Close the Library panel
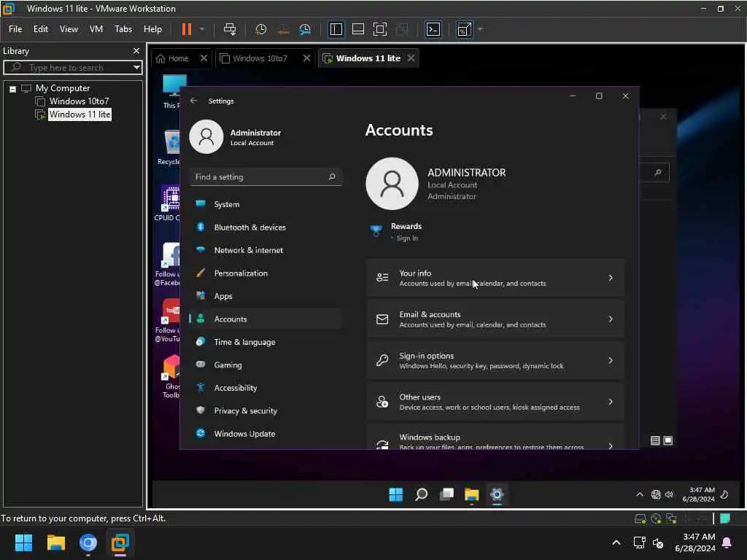This screenshot has height=560, width=747. (x=136, y=50)
